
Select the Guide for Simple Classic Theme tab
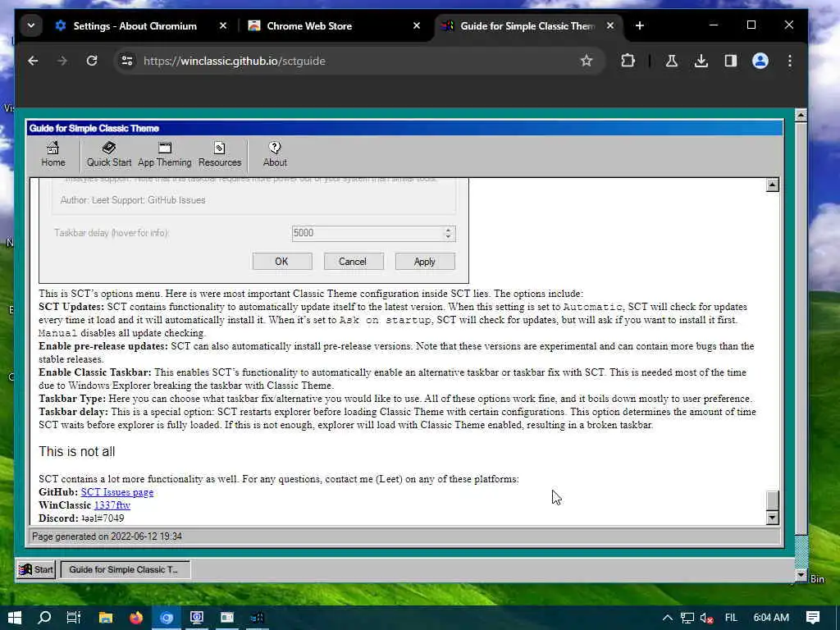click(x=527, y=25)
